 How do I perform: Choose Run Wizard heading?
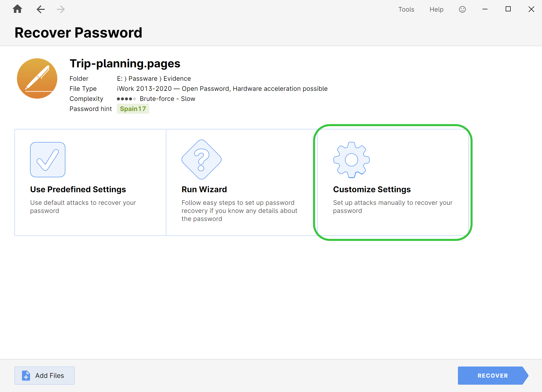tap(204, 189)
